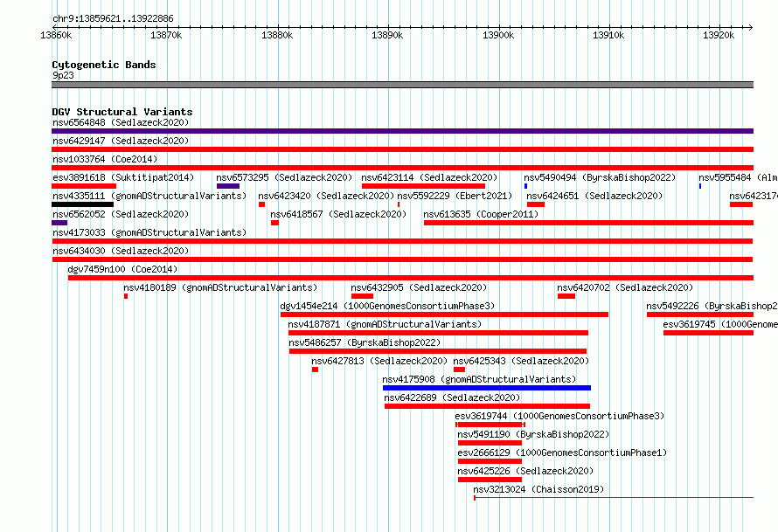Image resolution: width=778 pixels, height=532 pixels.
Task: Click nsv6420702 (Sedlazeck2020) label
Action: (x=625, y=287)
